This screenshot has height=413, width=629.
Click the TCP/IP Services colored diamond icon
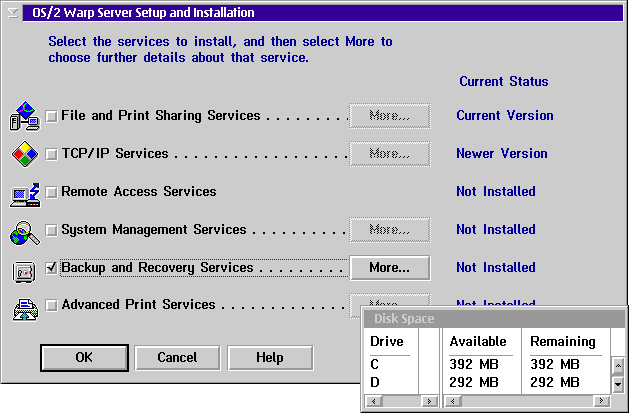pos(25,154)
